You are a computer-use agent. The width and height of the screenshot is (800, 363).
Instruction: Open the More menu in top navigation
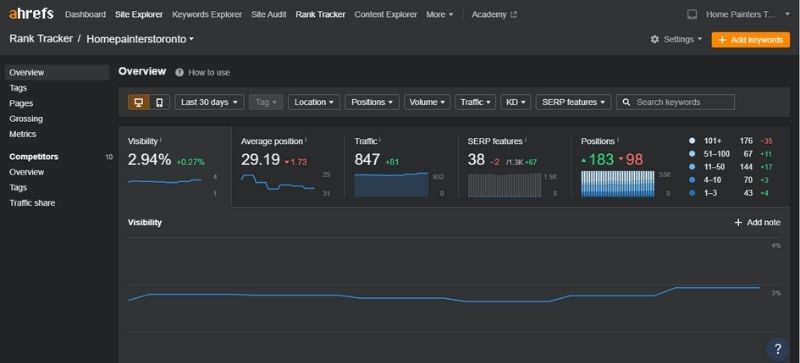coord(439,14)
